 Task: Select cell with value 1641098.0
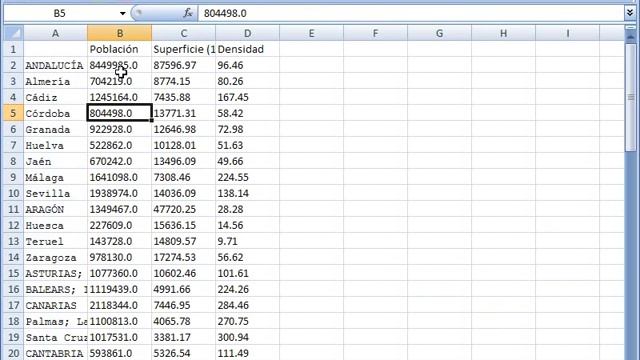[120, 177]
